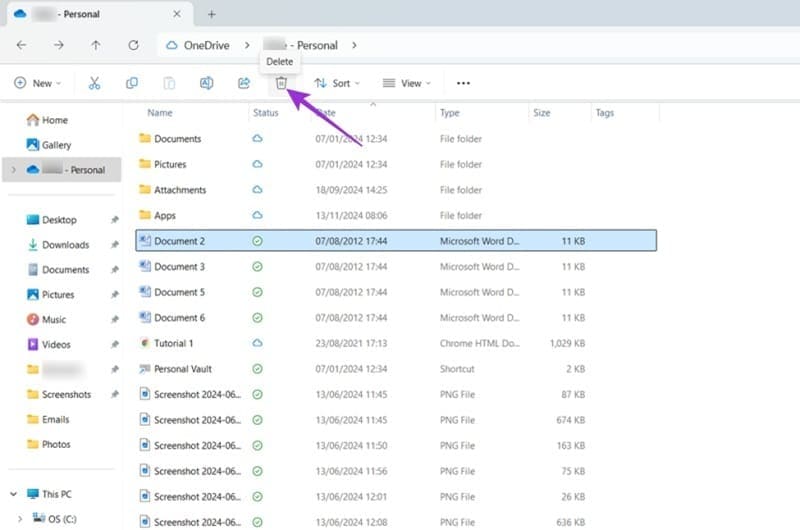This screenshot has width=800, height=530.
Task: Click the cloud status icon for Tutorial 1
Action: point(258,343)
